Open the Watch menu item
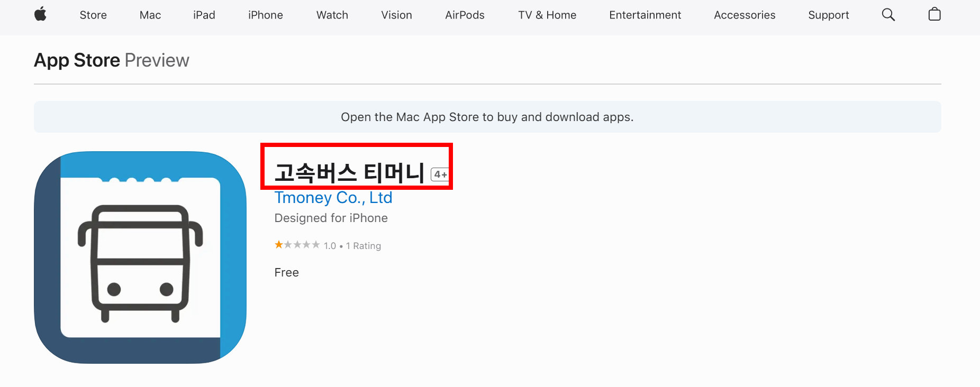Image resolution: width=980 pixels, height=387 pixels. point(332,15)
